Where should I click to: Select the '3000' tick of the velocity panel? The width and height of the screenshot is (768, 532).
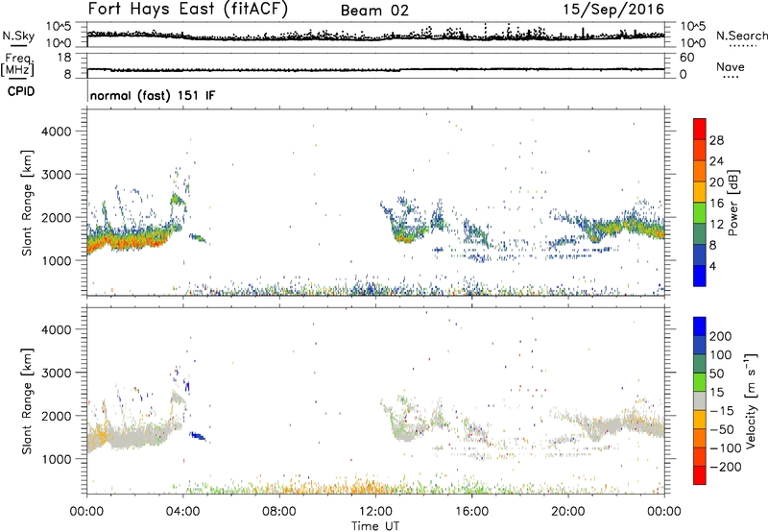pyautogui.click(x=56, y=373)
